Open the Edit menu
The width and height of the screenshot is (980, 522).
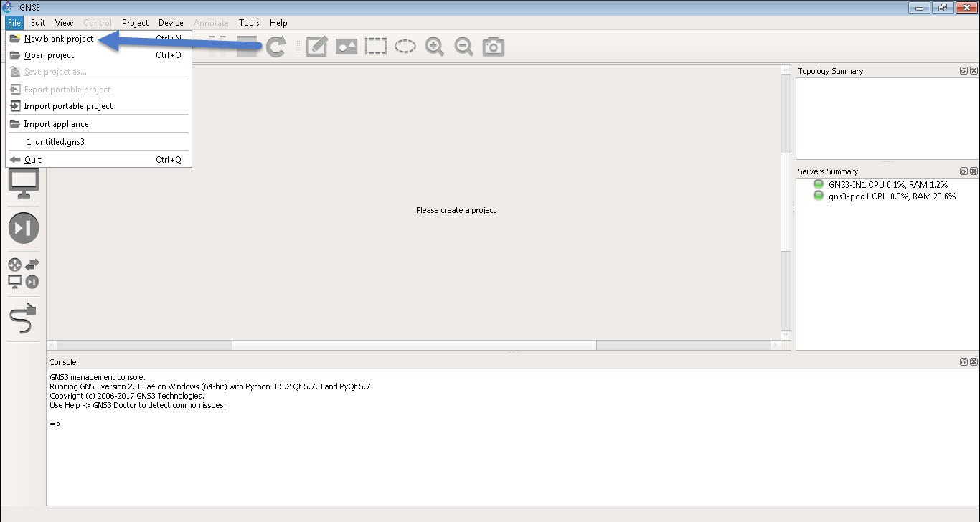(38, 23)
